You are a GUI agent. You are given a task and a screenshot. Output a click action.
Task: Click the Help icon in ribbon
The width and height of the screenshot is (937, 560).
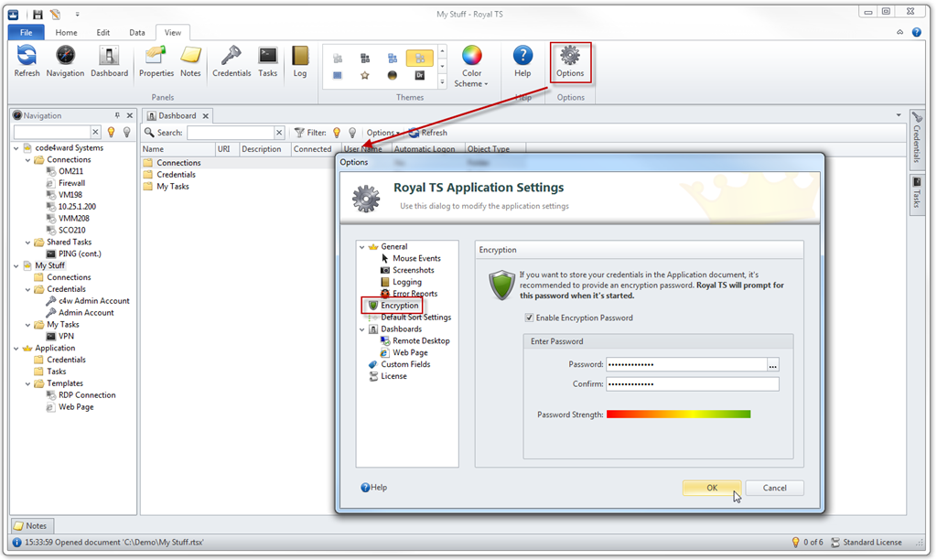pyautogui.click(x=522, y=61)
